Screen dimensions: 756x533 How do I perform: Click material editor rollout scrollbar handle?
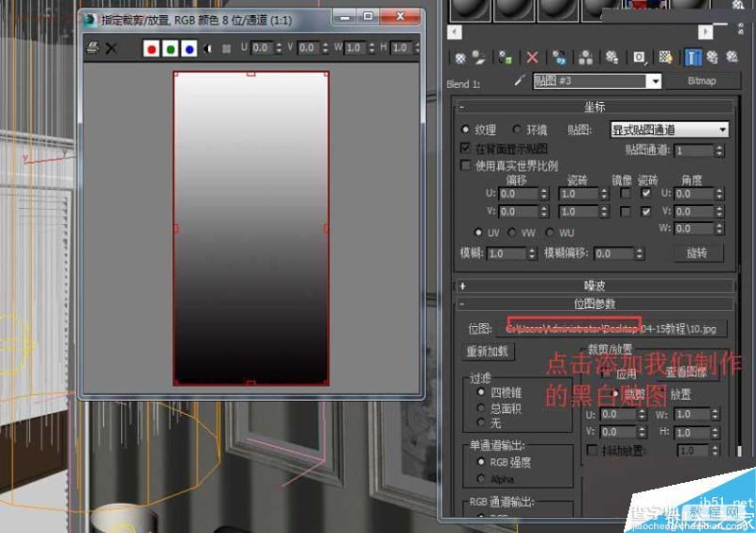tap(740, 451)
